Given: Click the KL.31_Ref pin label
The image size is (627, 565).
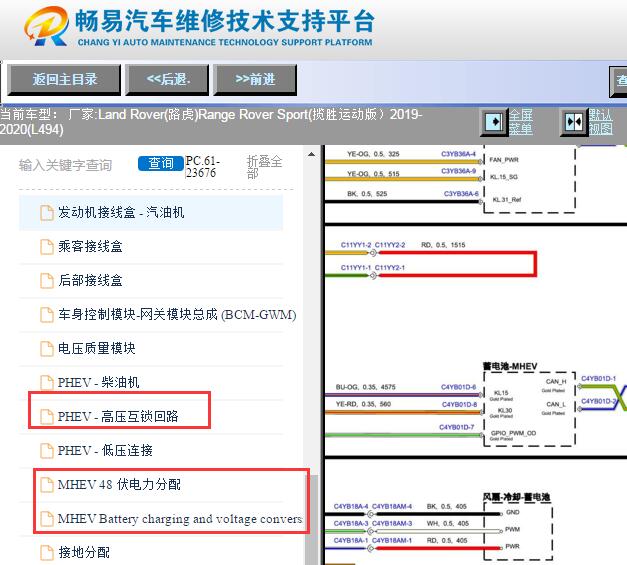Looking at the screenshot, I should (x=507, y=200).
